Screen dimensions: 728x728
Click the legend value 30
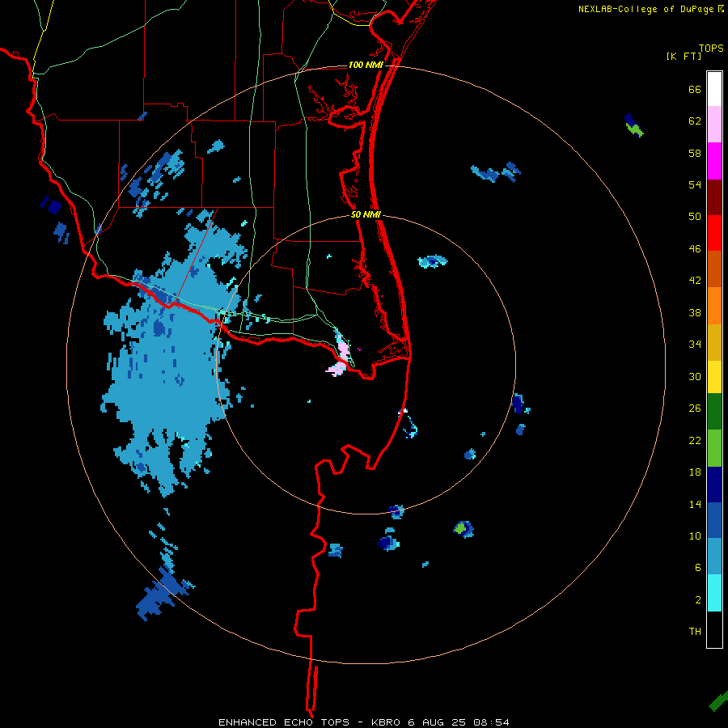(695, 376)
